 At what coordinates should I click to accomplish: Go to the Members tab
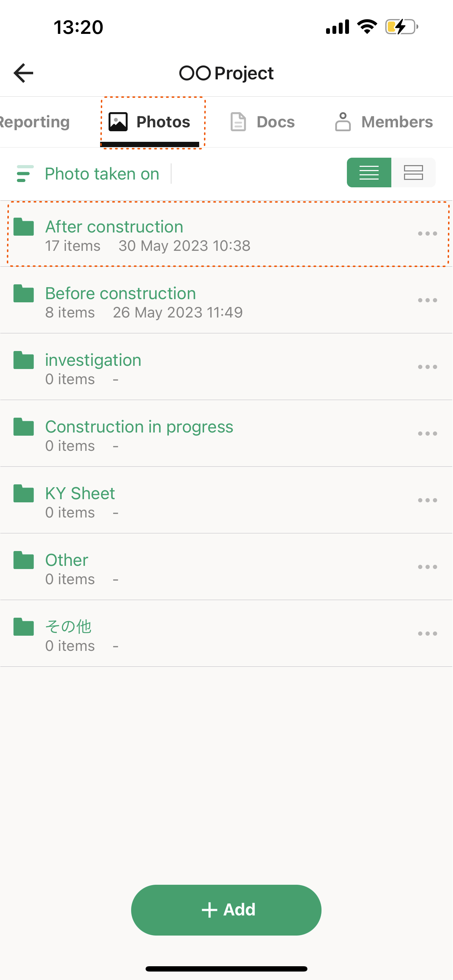[384, 122]
